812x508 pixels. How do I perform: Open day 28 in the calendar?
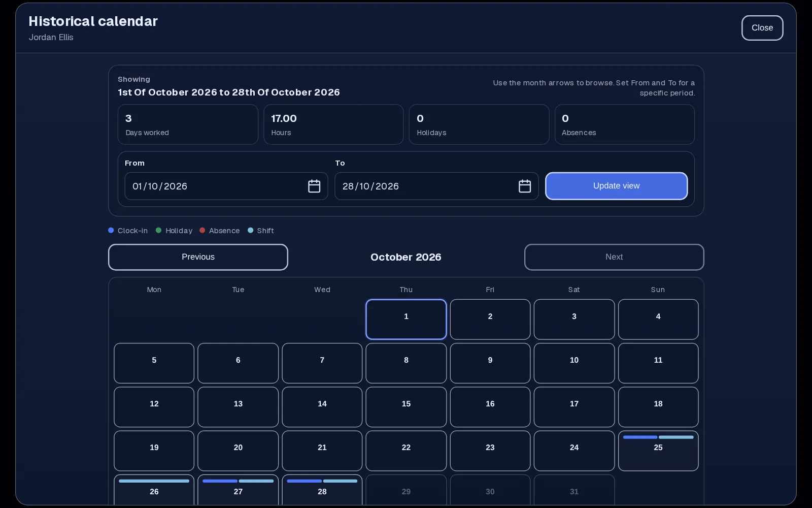point(322,491)
